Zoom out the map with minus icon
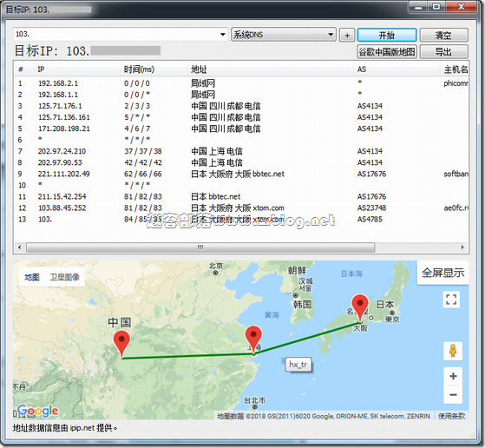This screenshot has width=485, height=448. 453,395
